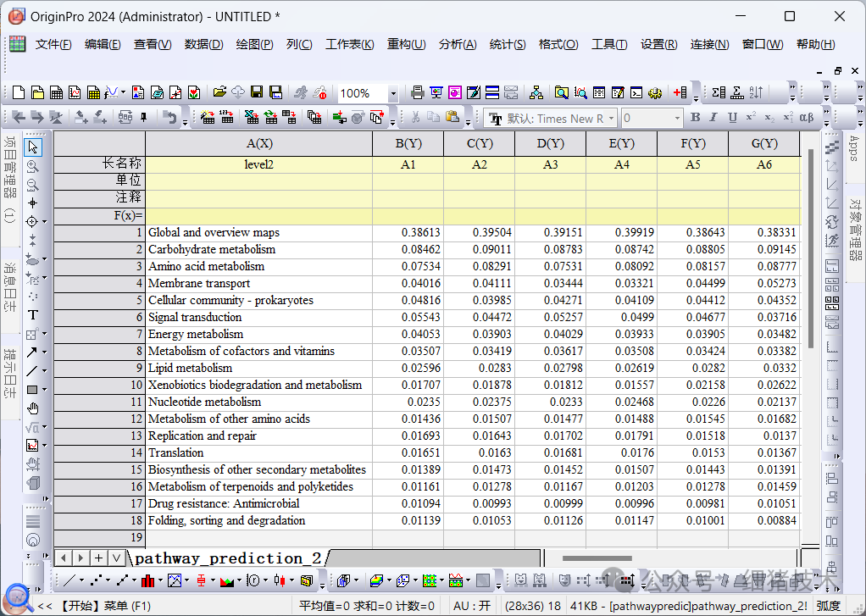
Task: Click the add new sheet plus button
Action: pos(98,558)
